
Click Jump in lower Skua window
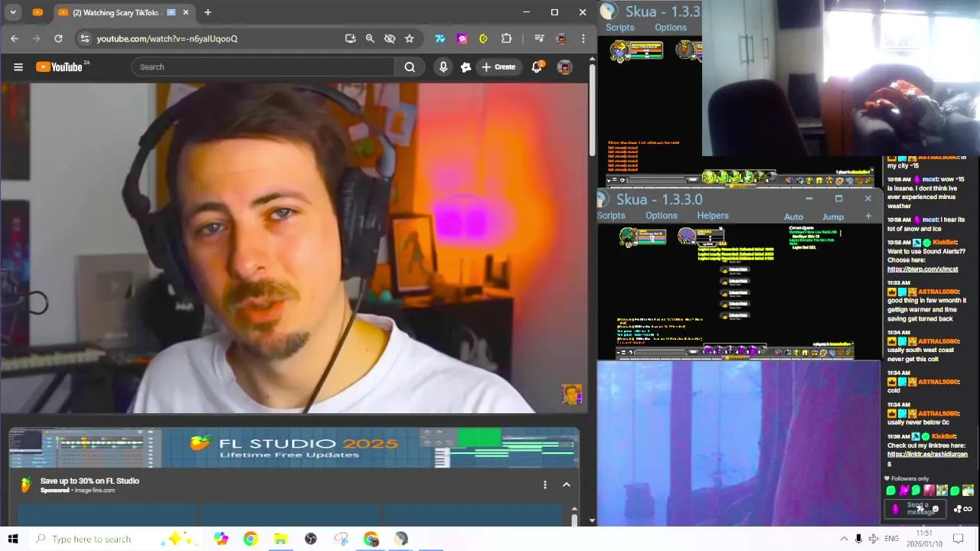(833, 217)
